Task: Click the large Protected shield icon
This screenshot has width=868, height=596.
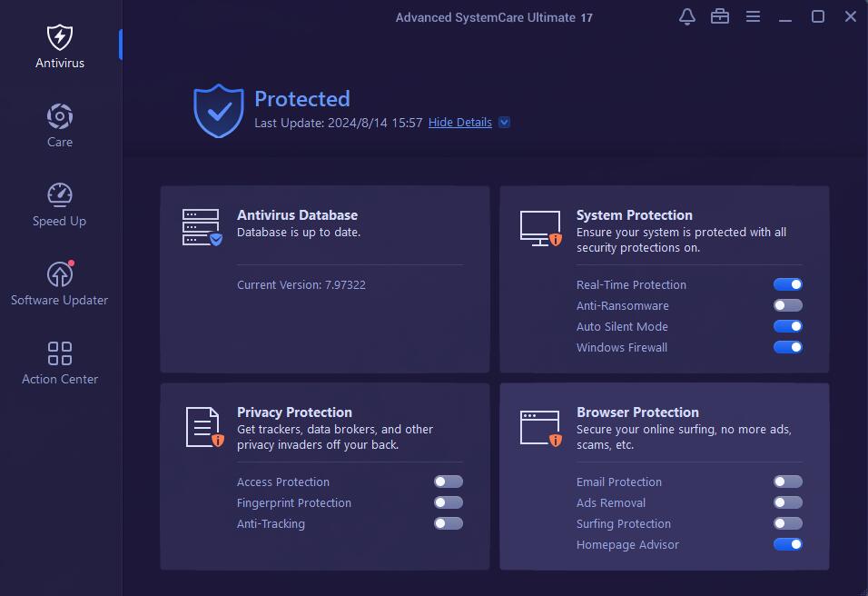Action: (219, 111)
